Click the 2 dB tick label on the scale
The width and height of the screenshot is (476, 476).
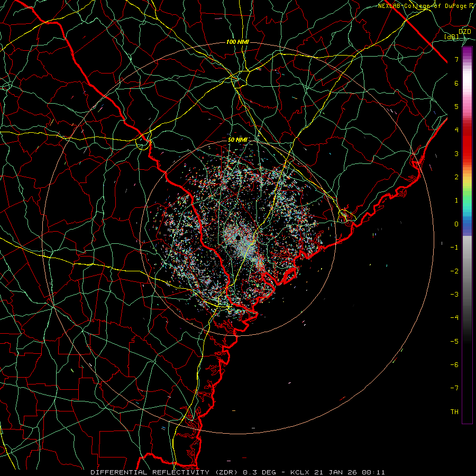pyautogui.click(x=456, y=177)
